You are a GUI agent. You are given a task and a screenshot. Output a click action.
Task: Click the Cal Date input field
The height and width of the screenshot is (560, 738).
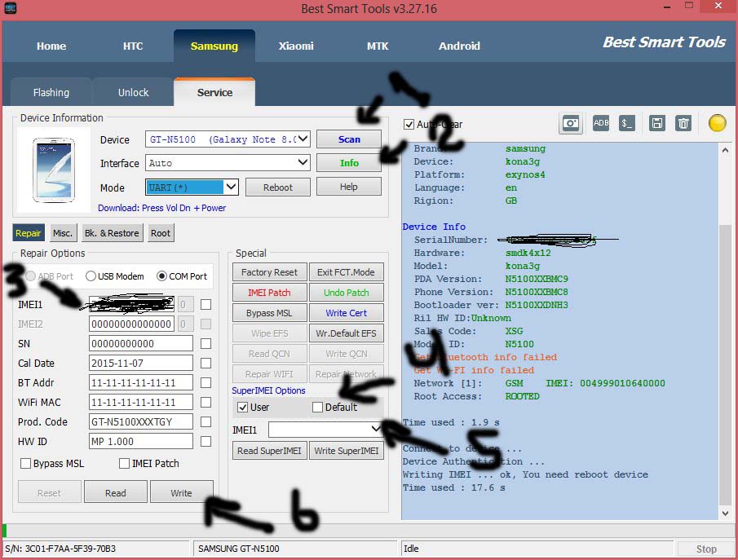point(141,364)
